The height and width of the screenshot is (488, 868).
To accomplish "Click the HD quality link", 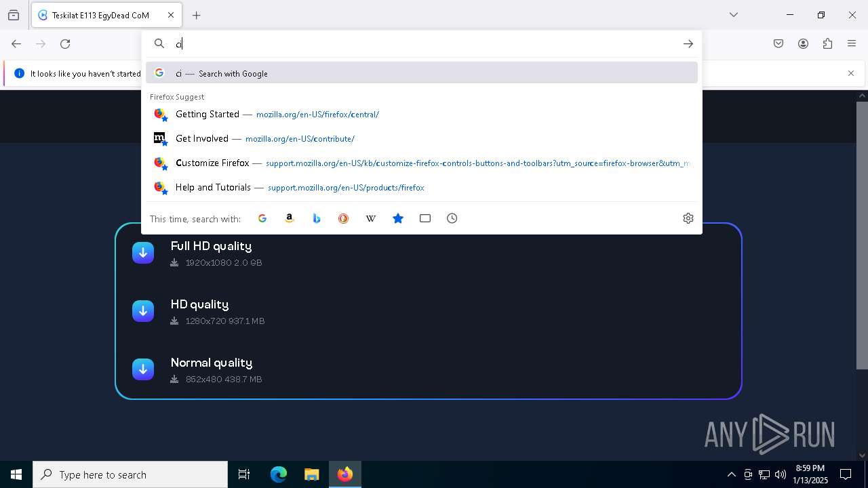I will point(199,304).
